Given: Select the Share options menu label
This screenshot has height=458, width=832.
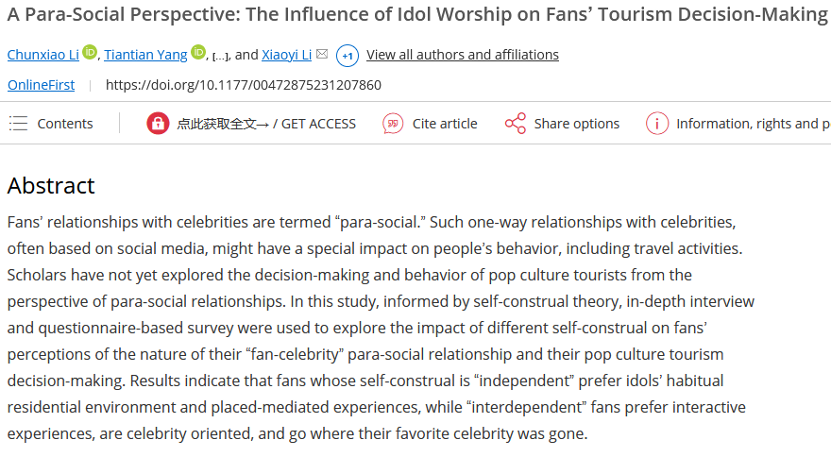Looking at the screenshot, I should coord(576,124).
